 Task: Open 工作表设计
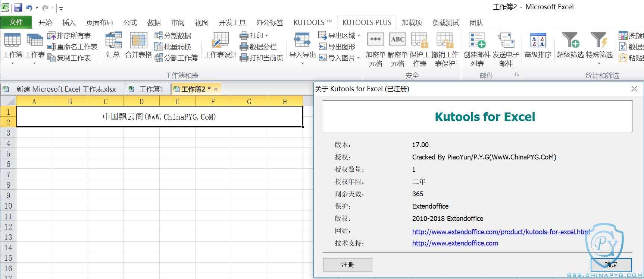pos(220,45)
